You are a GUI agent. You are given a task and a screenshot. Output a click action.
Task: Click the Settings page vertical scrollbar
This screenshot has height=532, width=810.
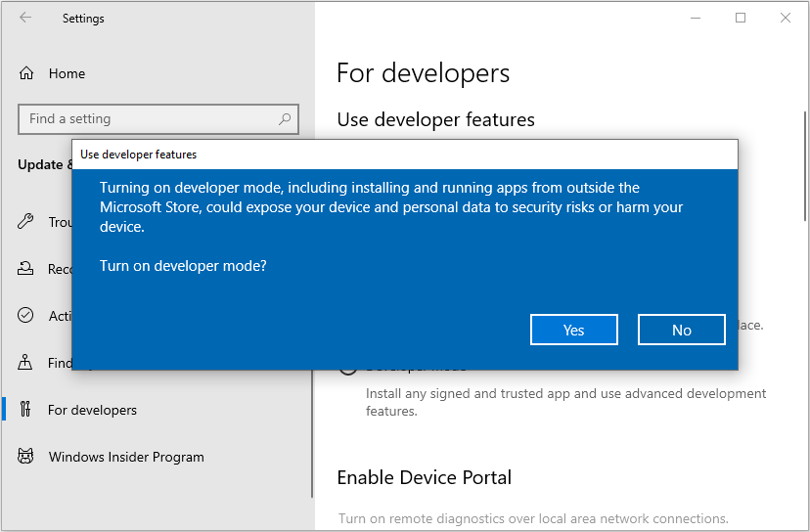point(805,166)
